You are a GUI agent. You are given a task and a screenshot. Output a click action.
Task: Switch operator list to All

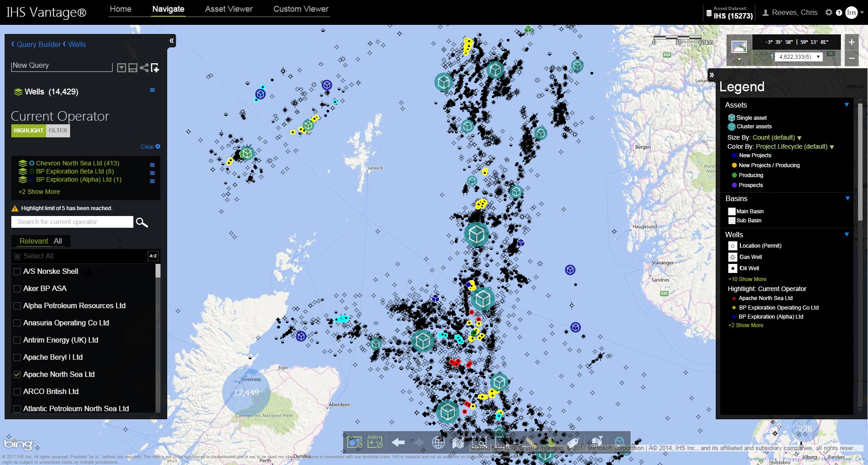58,241
